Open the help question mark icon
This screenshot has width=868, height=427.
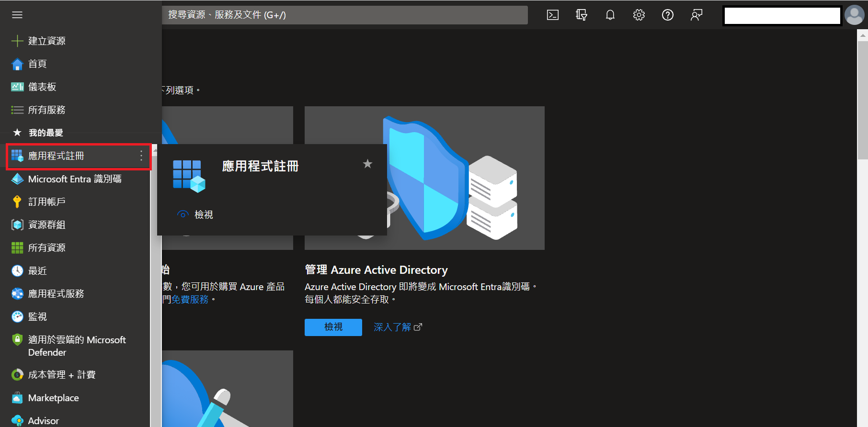pos(668,15)
